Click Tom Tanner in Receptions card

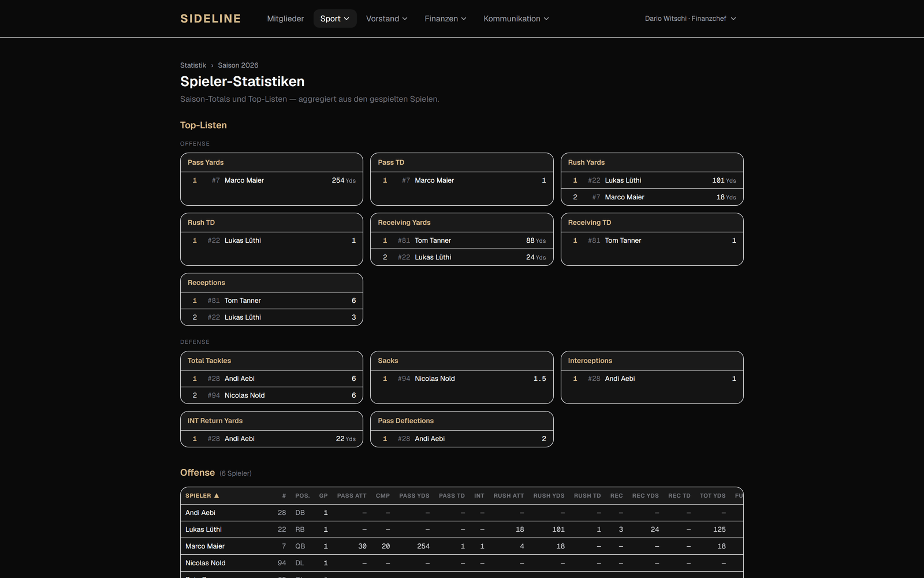coord(243,301)
